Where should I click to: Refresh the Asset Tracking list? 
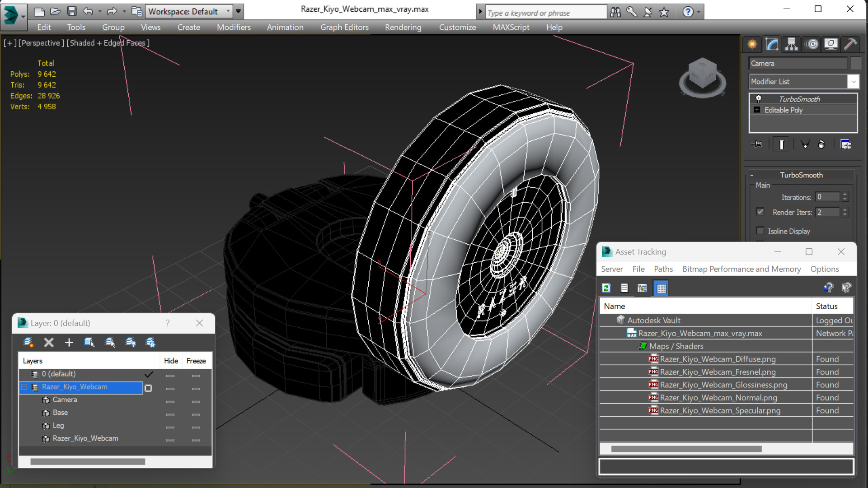click(x=606, y=288)
